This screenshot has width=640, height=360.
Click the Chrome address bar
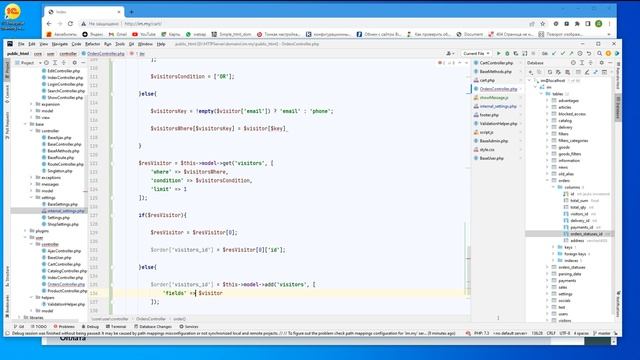pyautogui.click(x=302, y=24)
